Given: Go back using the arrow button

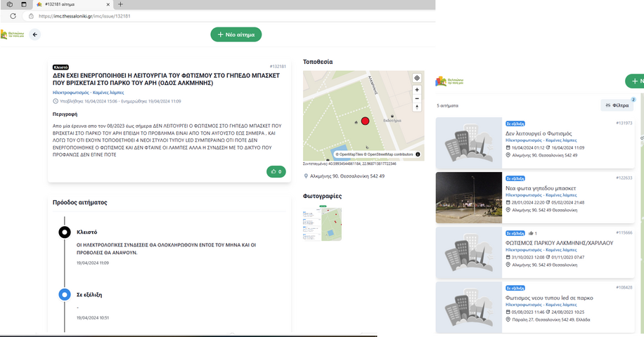Looking at the screenshot, I should click(x=35, y=35).
